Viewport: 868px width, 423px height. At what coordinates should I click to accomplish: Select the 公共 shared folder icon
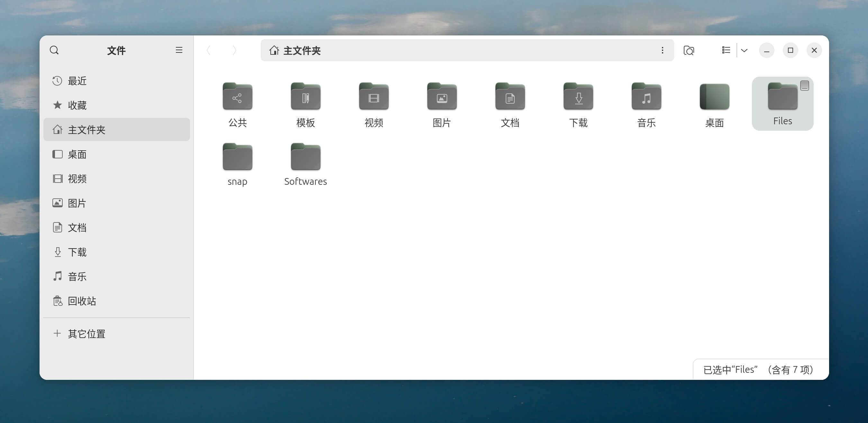click(x=237, y=97)
